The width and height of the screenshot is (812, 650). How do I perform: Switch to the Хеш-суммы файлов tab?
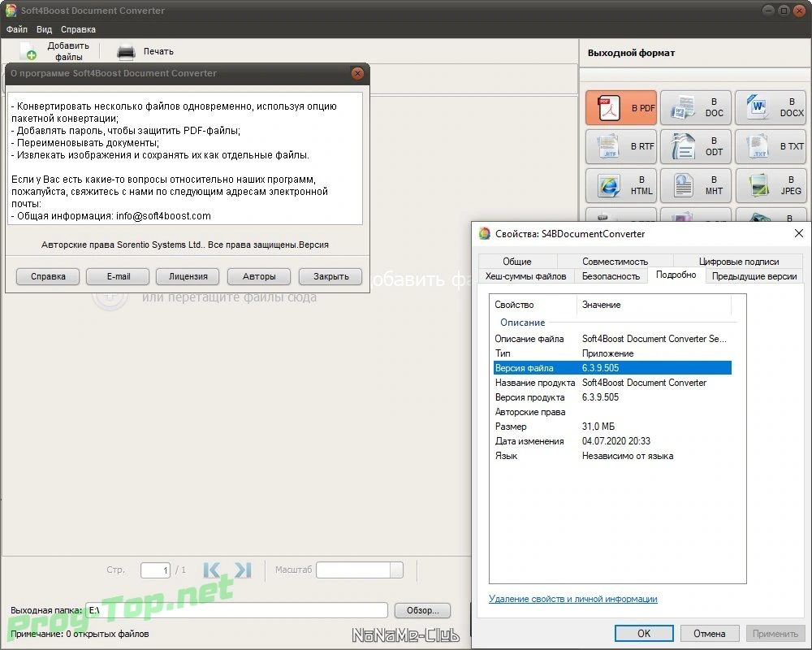click(x=525, y=276)
